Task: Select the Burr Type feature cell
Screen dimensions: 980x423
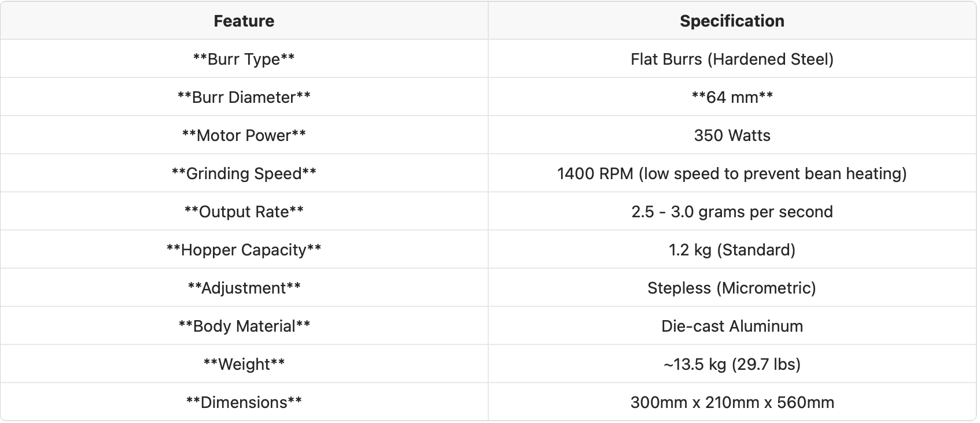Action: [x=244, y=59]
